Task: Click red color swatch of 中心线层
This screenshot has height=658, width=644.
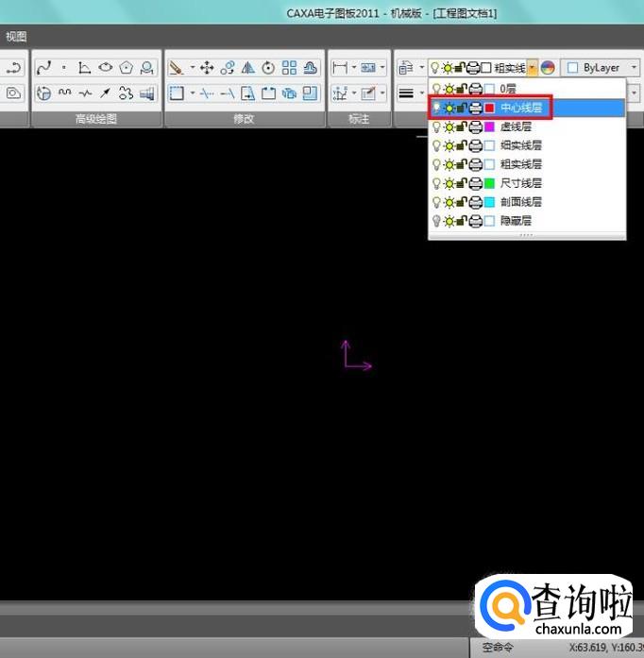Action: pyautogui.click(x=489, y=108)
